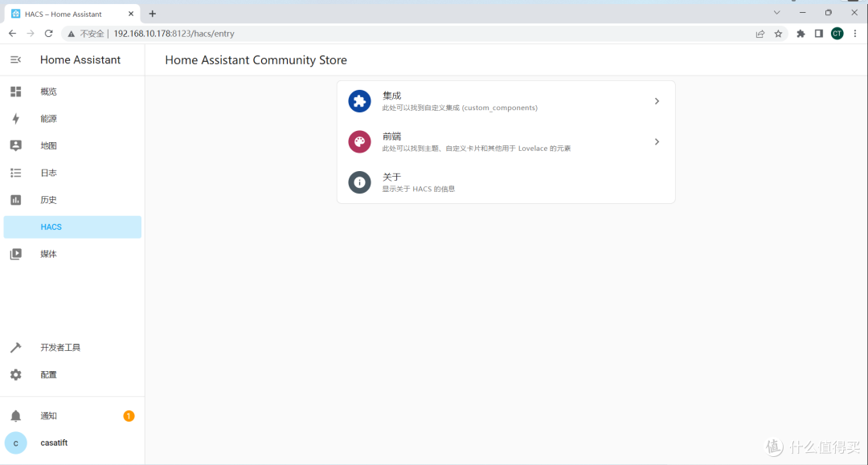The width and height of the screenshot is (868, 465).
Task: Open the casatift user profile
Action: pos(54,443)
